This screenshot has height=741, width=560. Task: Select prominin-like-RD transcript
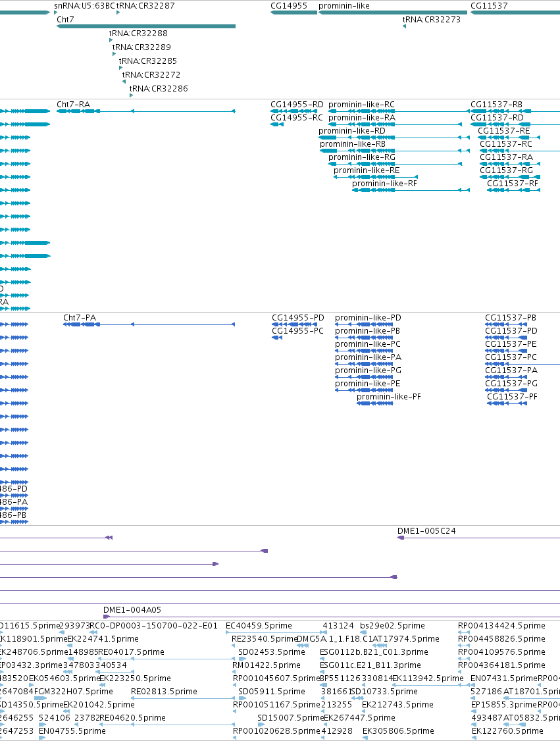coord(352,131)
